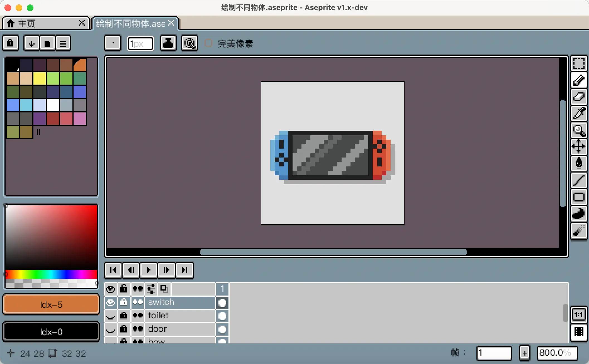Unlock the switch layer
This screenshot has width=589, height=364.
(x=124, y=302)
